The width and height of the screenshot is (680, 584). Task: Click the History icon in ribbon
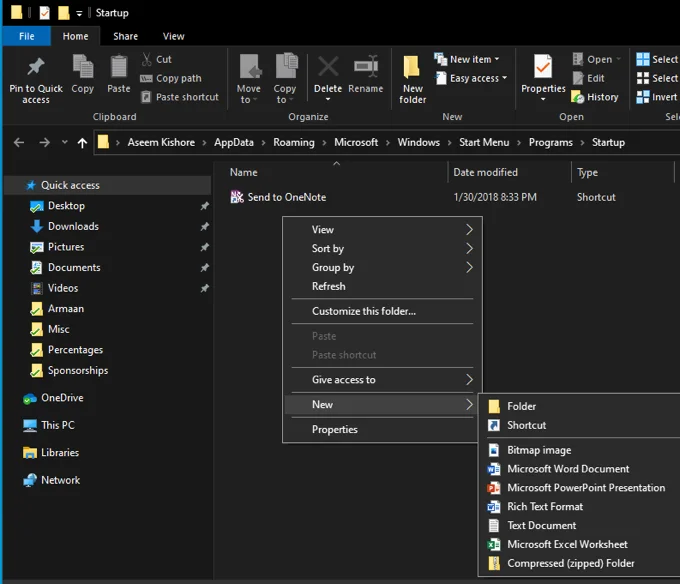tap(578, 97)
